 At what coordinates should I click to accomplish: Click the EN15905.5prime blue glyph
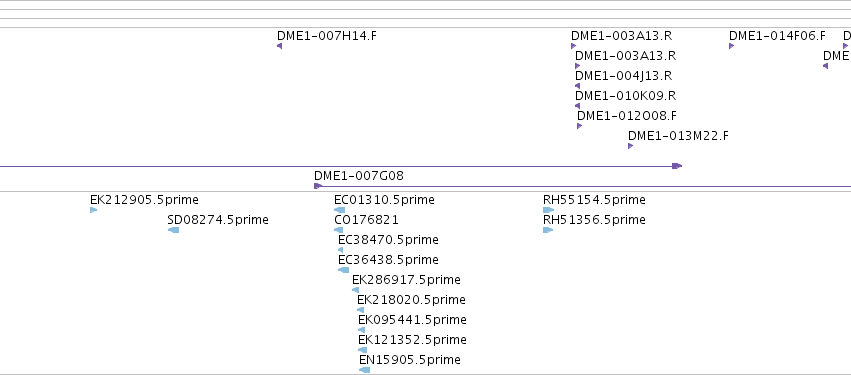coord(365,370)
